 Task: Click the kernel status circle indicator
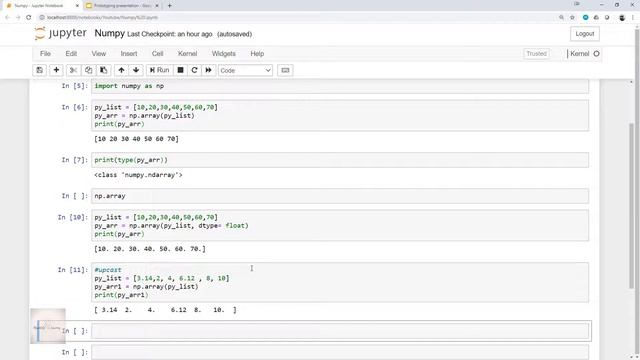click(x=596, y=53)
